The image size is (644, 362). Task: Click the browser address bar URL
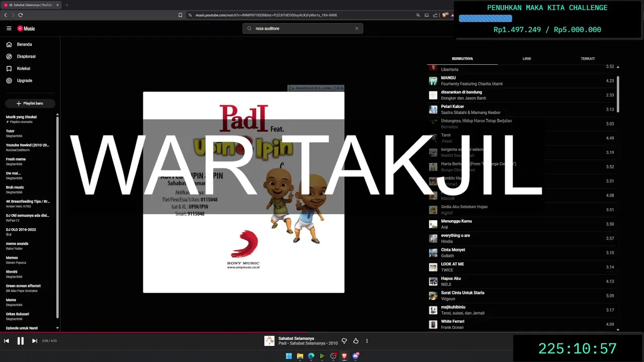pyautogui.click(x=266, y=15)
